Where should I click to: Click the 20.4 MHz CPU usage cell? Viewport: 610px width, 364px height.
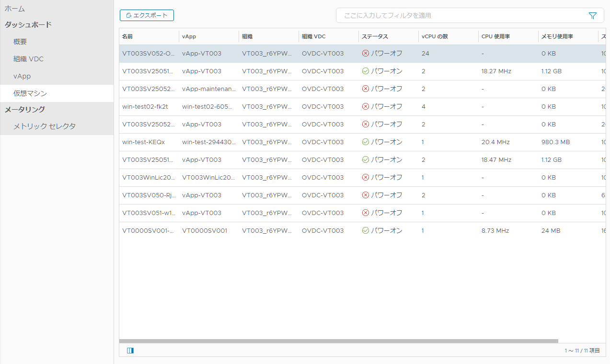[495, 142]
